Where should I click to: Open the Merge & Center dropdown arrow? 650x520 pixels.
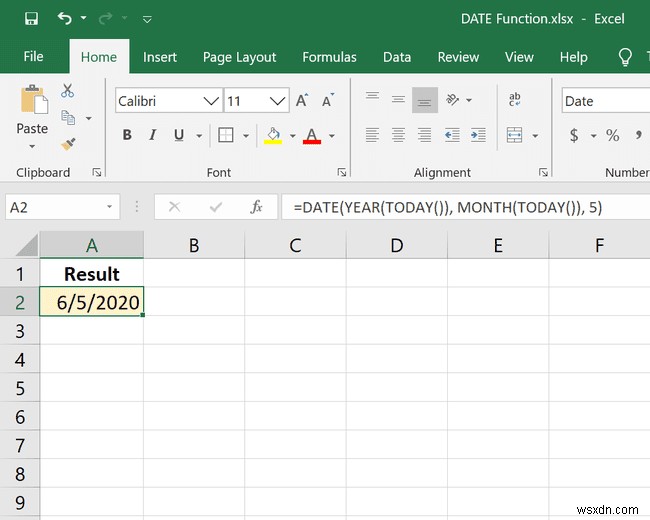[535, 136]
